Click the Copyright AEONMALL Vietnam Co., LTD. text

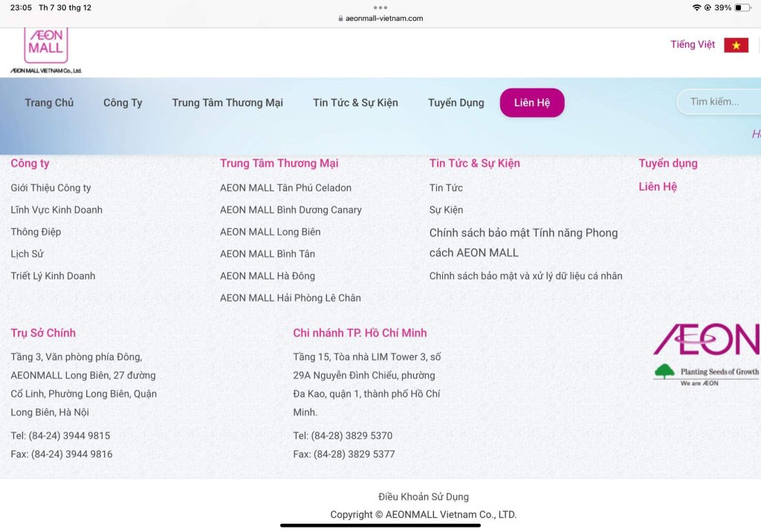coord(424,515)
